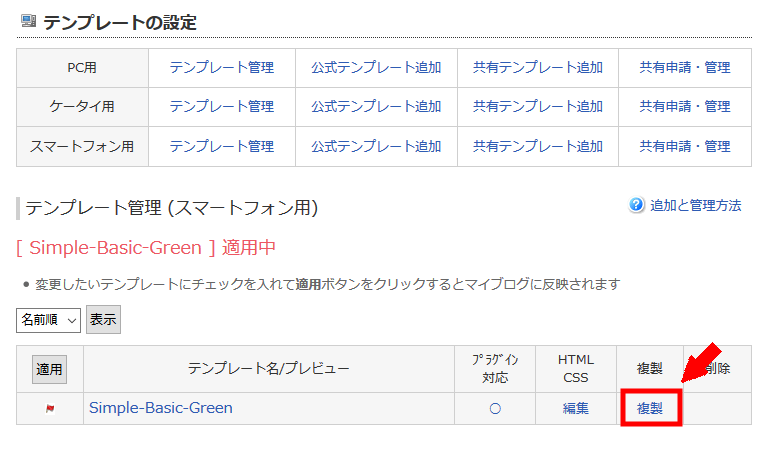The height and width of the screenshot is (449, 777).
Task: Open ケータイ用 共有テンプレート追加 link
Action: [538, 106]
